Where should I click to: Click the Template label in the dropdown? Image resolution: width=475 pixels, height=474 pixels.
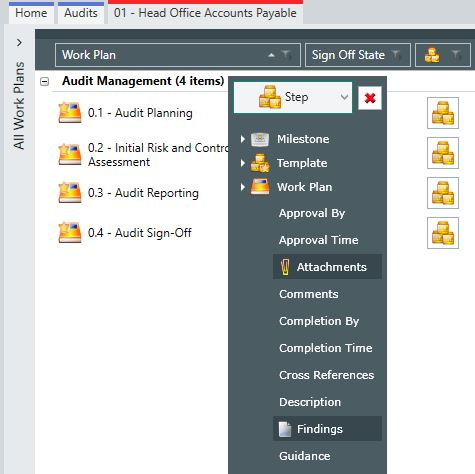point(302,163)
